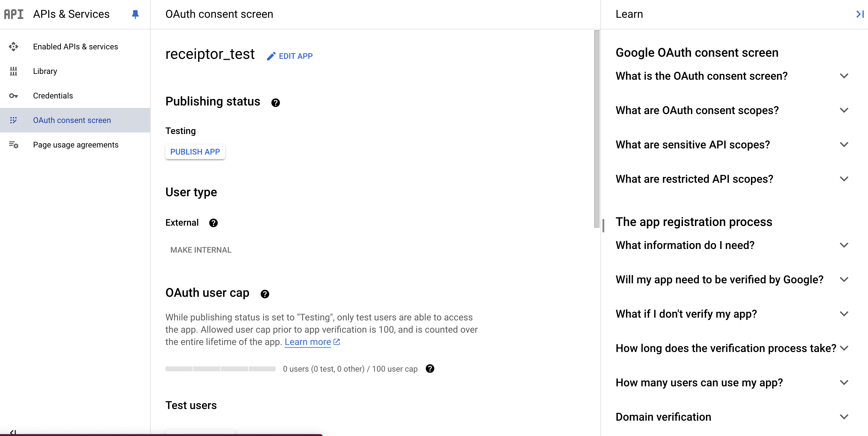The width and height of the screenshot is (868, 436).
Task: Click the 'Publishing status' heading
Action: 213,101
